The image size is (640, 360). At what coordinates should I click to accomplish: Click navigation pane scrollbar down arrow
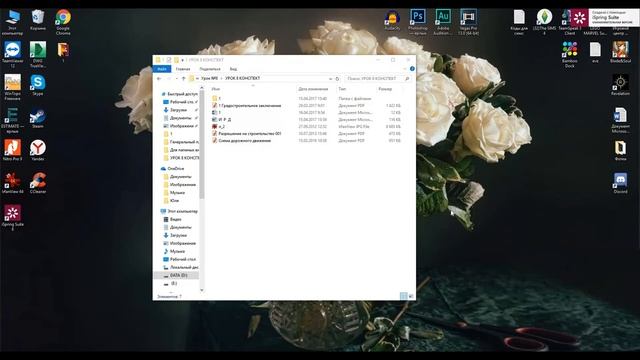202,290
